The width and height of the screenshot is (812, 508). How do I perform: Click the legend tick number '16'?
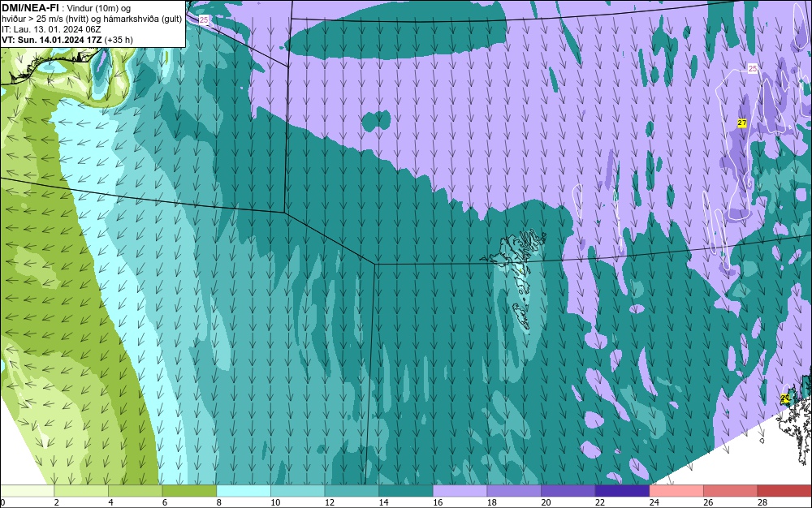438,502
